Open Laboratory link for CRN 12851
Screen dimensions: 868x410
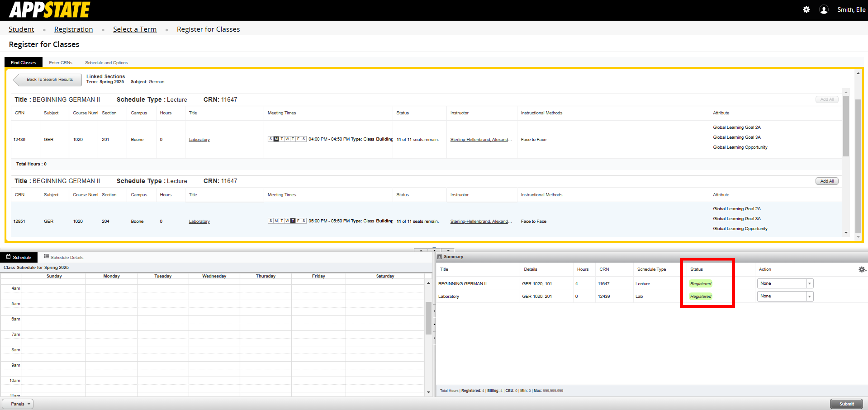(199, 221)
